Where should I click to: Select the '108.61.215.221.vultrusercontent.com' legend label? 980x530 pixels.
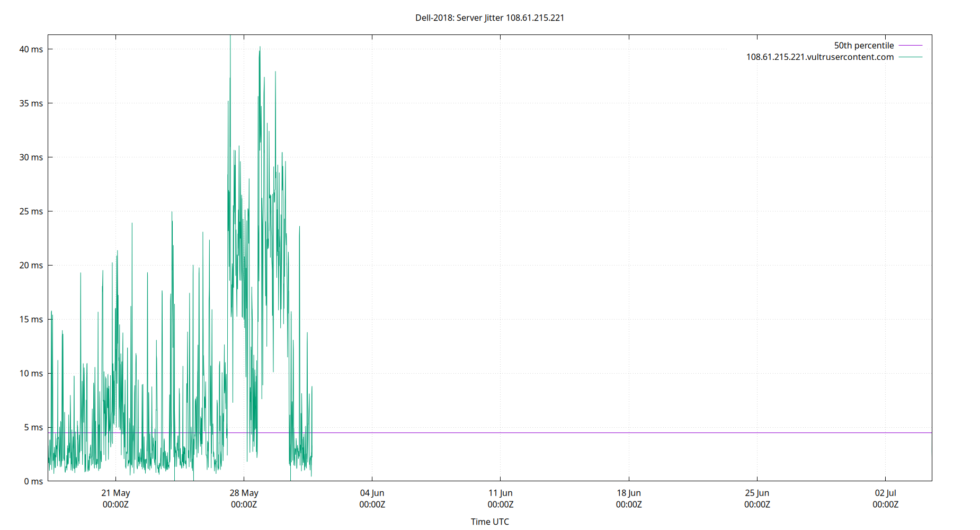click(819, 57)
